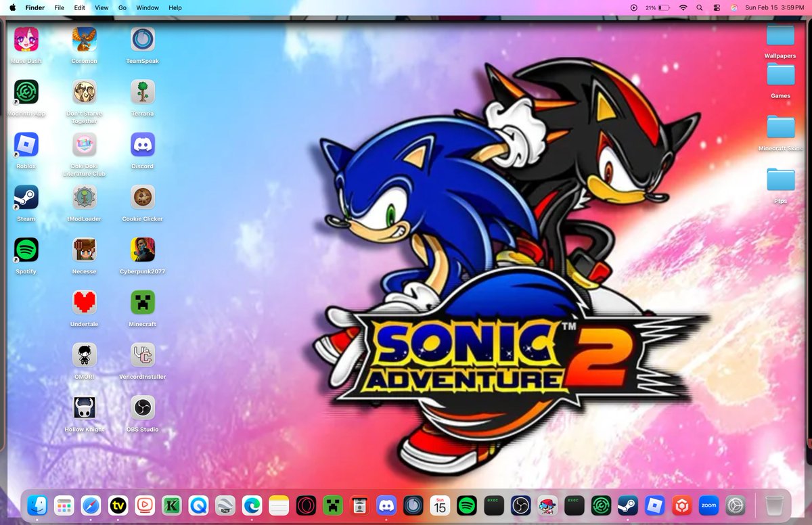Open Discord in the Dock
The height and width of the screenshot is (525, 812).
(x=386, y=505)
